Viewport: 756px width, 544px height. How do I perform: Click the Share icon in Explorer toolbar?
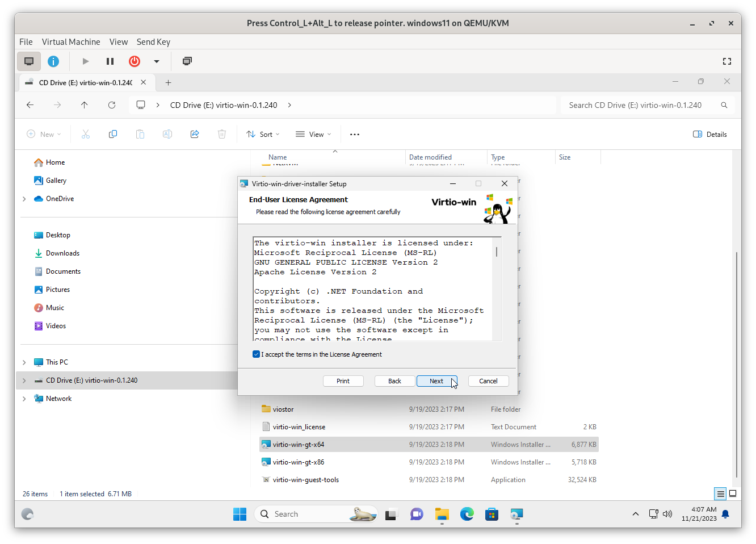pos(195,135)
